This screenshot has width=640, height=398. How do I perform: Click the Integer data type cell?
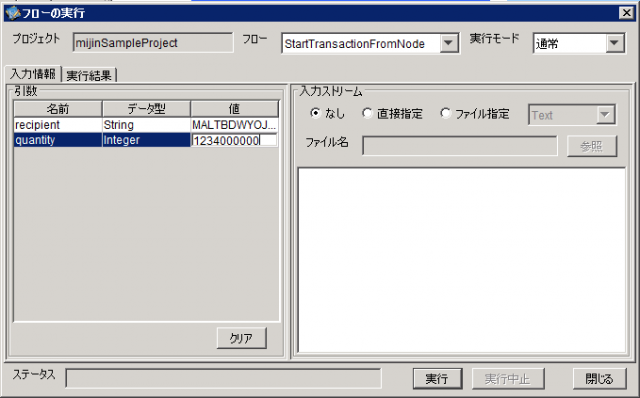[x=146, y=140]
